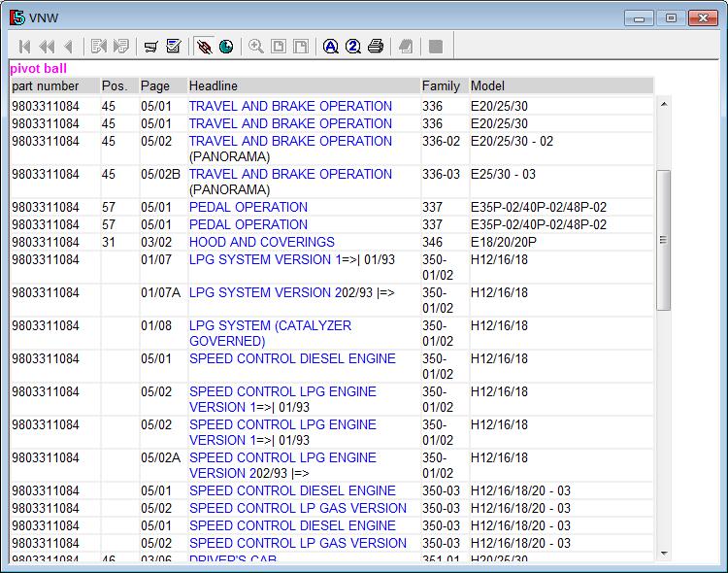Open LPG SYSTEM VERSION 1=>| 01/93 link
728x573 pixels.
tap(291, 259)
